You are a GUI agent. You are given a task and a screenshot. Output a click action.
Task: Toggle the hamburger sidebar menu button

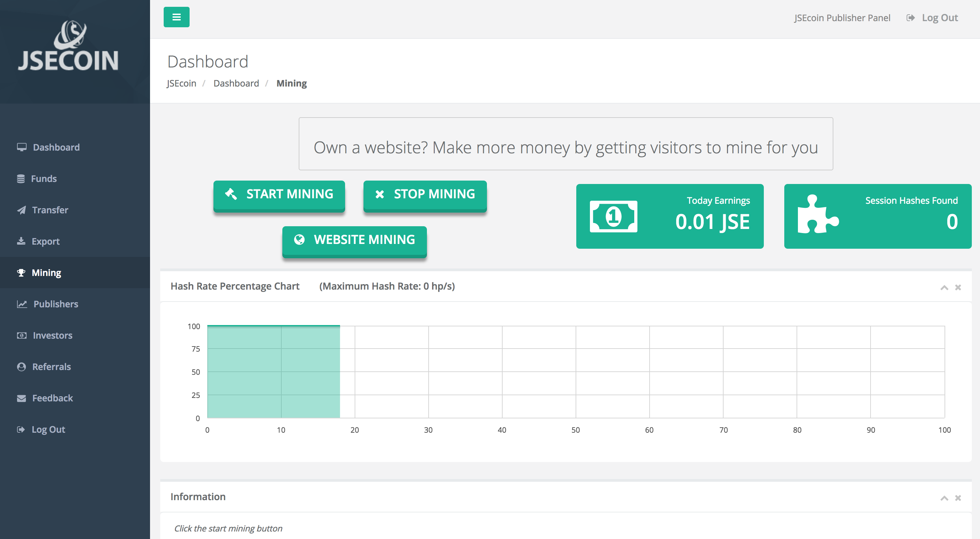pos(176,17)
